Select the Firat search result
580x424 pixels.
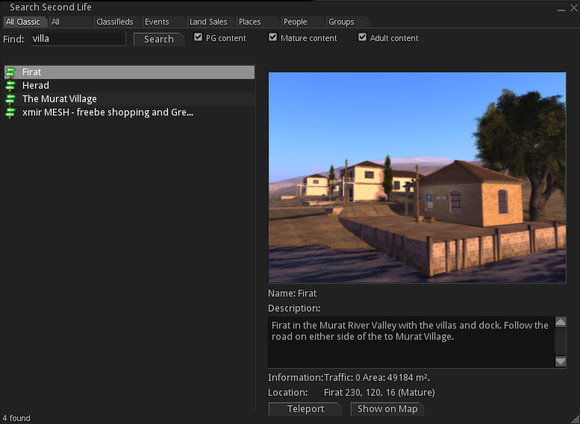click(129, 72)
